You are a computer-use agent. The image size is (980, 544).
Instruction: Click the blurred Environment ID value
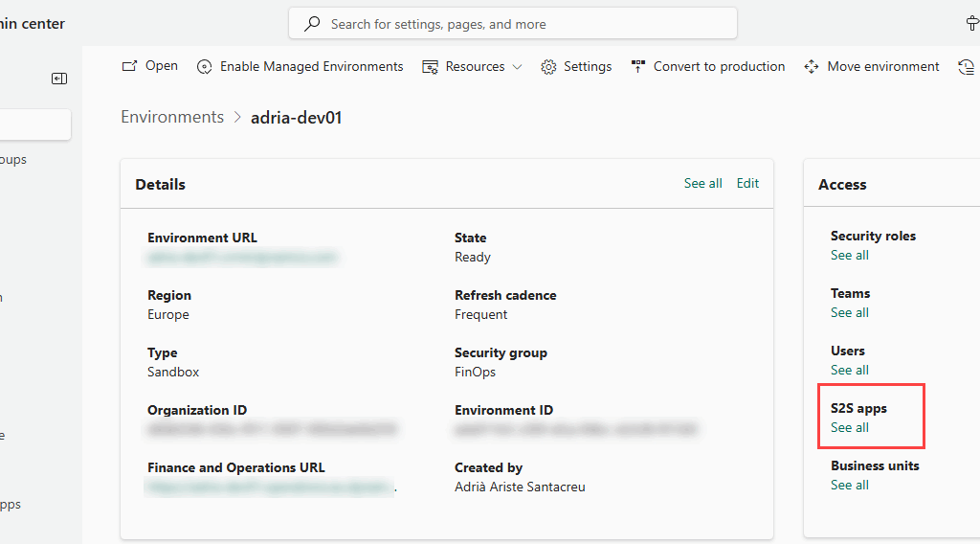click(x=575, y=430)
